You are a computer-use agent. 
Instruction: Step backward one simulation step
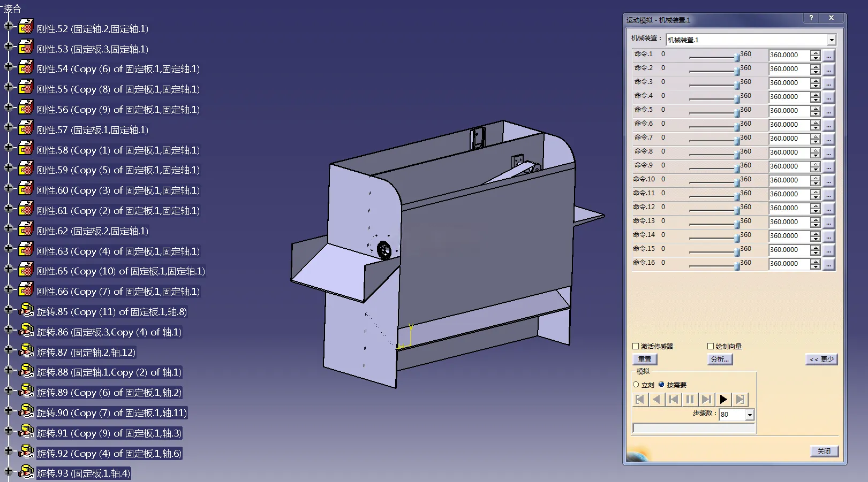[x=674, y=399]
